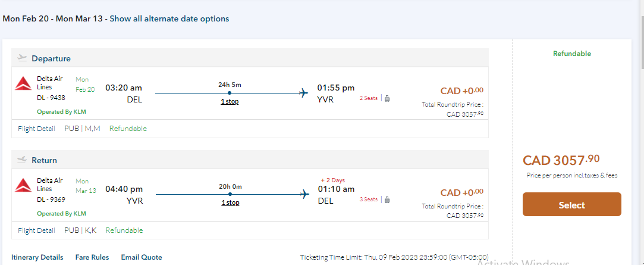Click the Delta logo in the Departure flight
This screenshot has width=644, height=265.
click(23, 84)
